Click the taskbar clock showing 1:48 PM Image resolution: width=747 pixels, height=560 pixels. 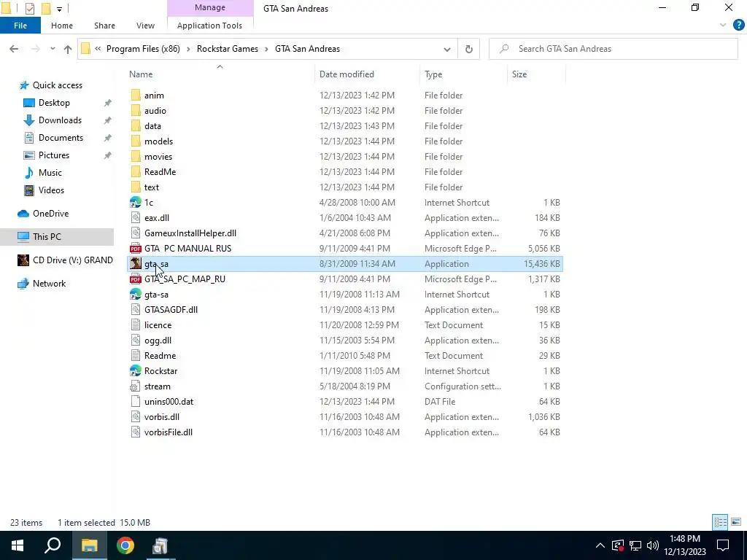point(684,539)
